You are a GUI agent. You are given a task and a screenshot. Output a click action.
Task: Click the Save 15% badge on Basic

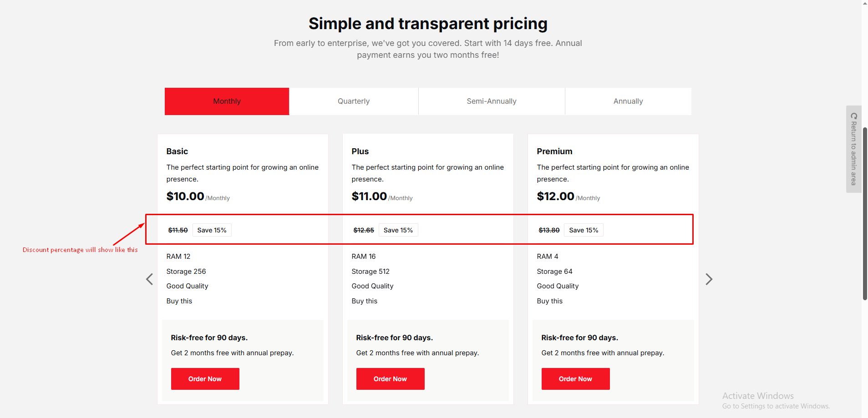point(212,230)
